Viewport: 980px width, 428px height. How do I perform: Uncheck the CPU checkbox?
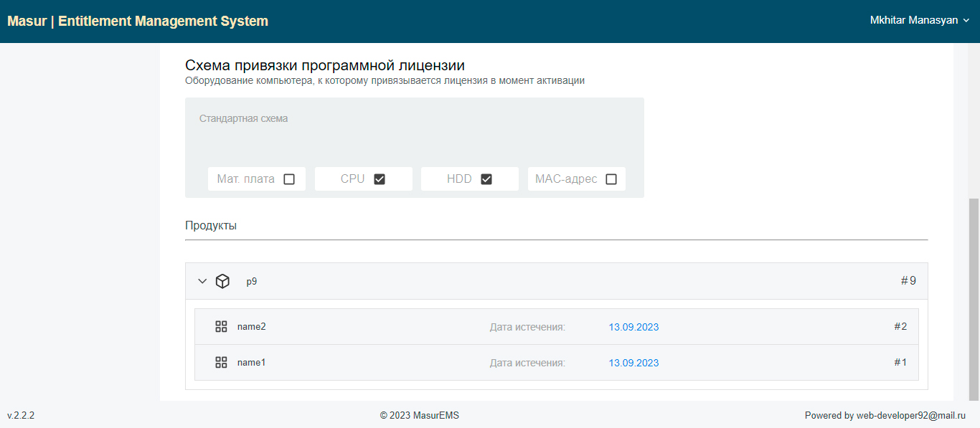click(x=380, y=179)
